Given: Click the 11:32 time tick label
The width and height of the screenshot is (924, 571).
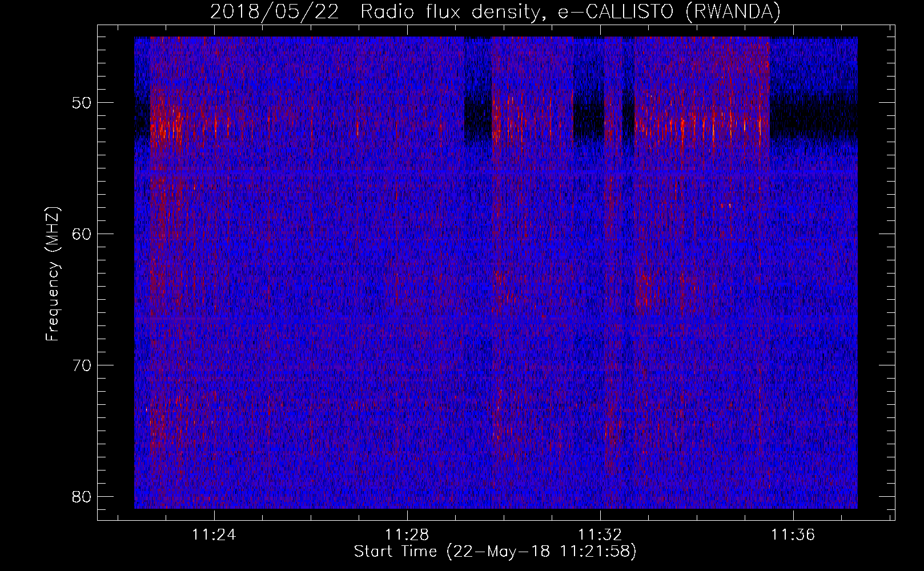Looking at the screenshot, I should coord(600,535).
